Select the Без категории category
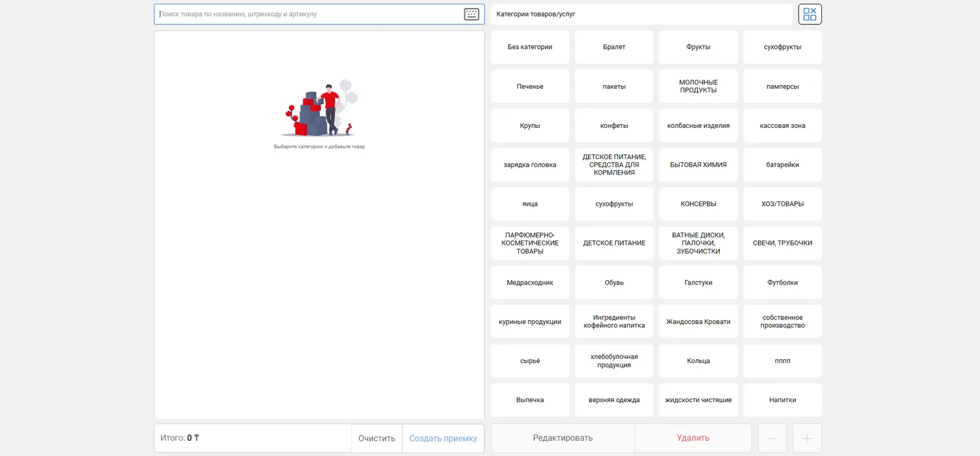Screen dimensions: 980x456 (x=530, y=47)
